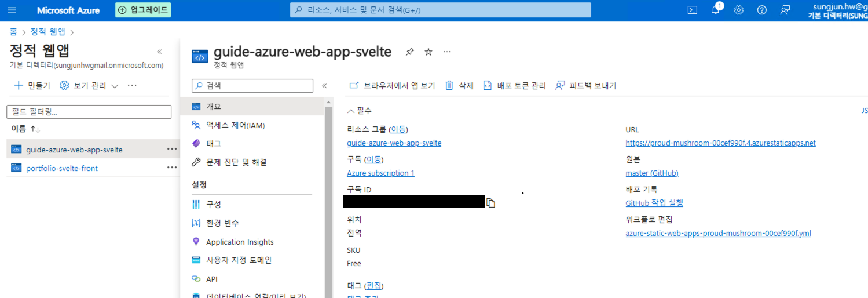Click 피드백 보내기 in toolbar
The image size is (868, 298).
[585, 86]
